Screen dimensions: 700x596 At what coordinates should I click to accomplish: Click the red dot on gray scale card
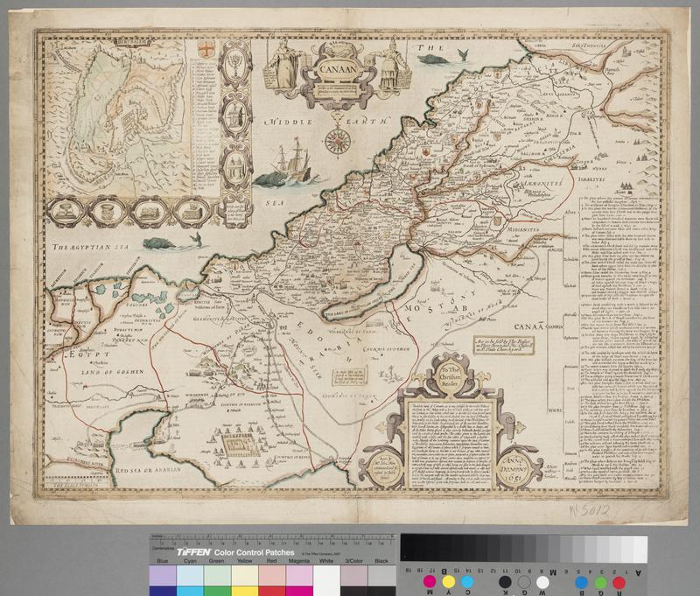pos(619,582)
